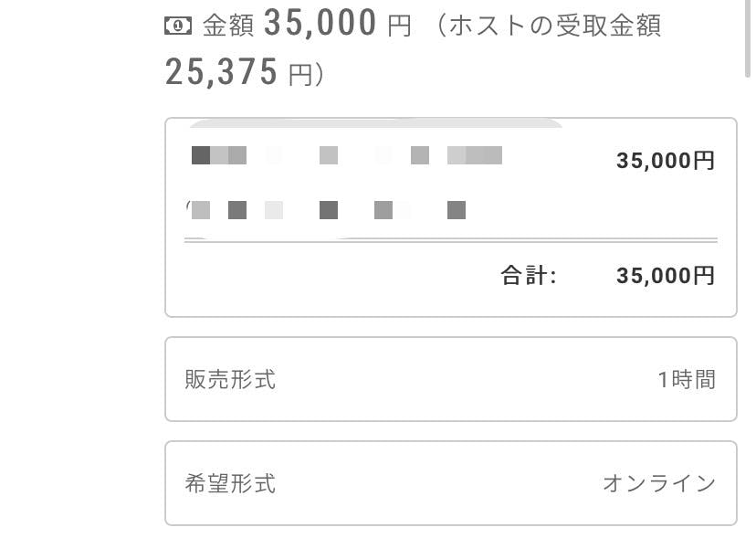Image resolution: width=756 pixels, height=538 pixels.
Task: Click the 円 unit after 35,000 in heading
Action: point(399,26)
